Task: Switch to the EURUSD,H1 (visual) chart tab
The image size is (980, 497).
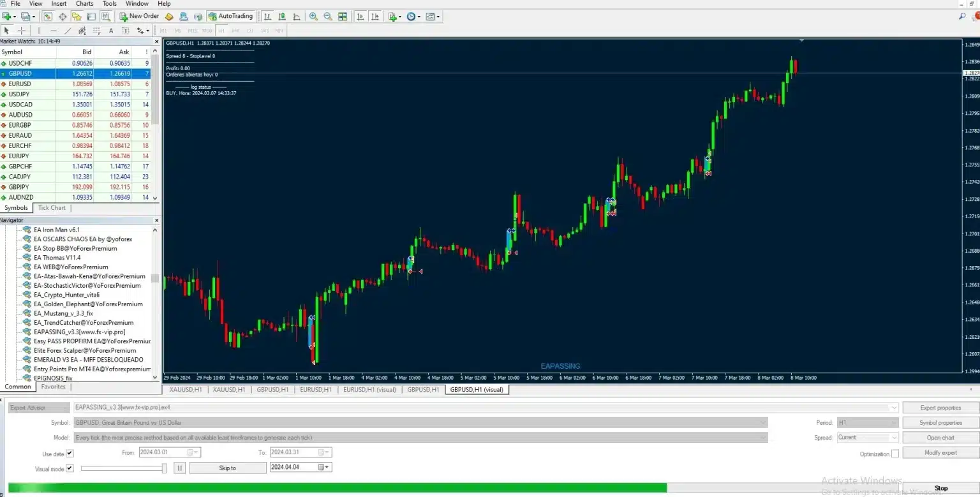Action: point(369,389)
